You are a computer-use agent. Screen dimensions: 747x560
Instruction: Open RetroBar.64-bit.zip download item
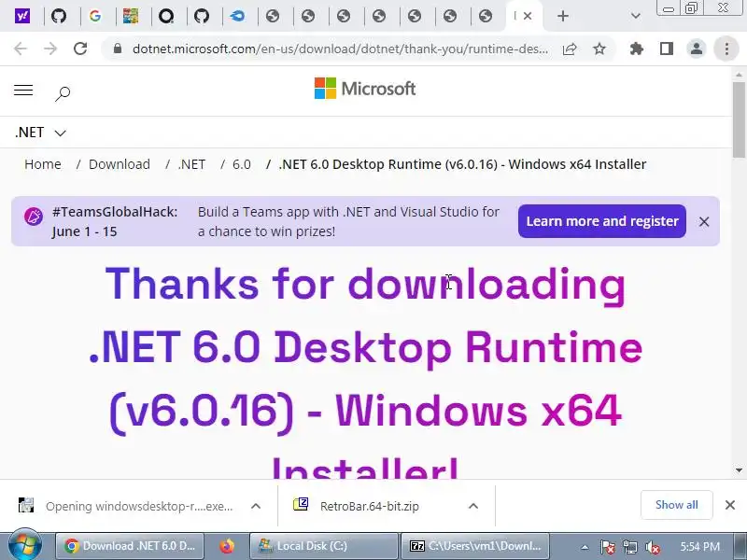(358, 506)
